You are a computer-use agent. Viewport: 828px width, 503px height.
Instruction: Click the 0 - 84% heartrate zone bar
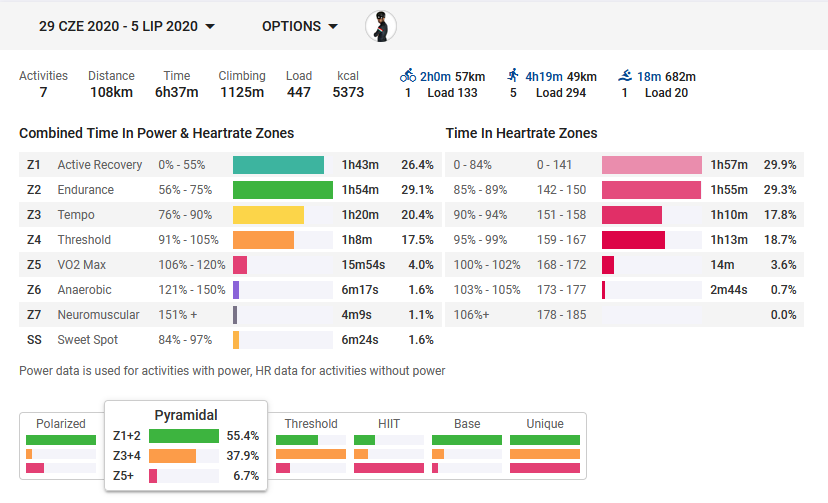coord(652,165)
